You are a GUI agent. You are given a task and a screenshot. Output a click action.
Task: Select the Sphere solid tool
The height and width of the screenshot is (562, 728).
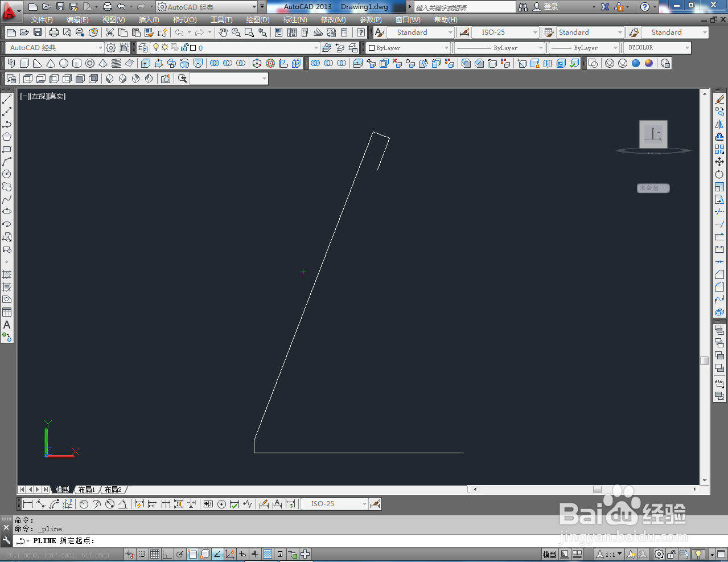pyautogui.click(x=64, y=63)
